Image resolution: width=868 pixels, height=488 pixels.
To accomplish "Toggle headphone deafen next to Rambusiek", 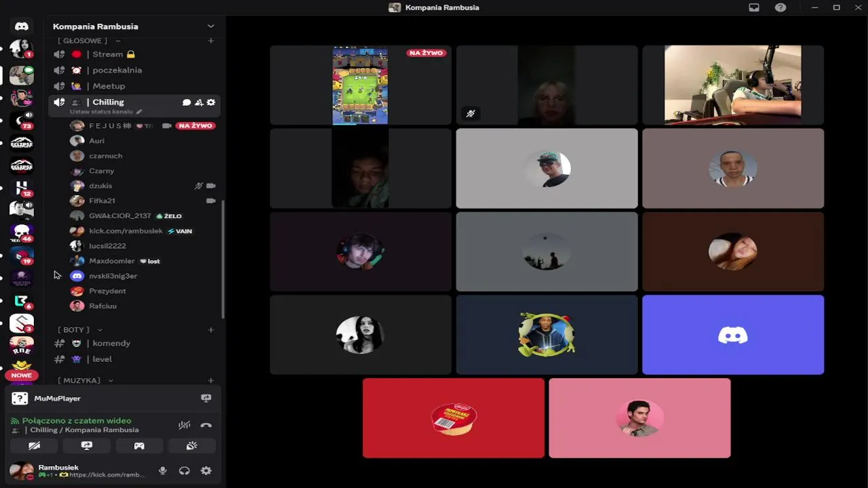I will click(184, 471).
